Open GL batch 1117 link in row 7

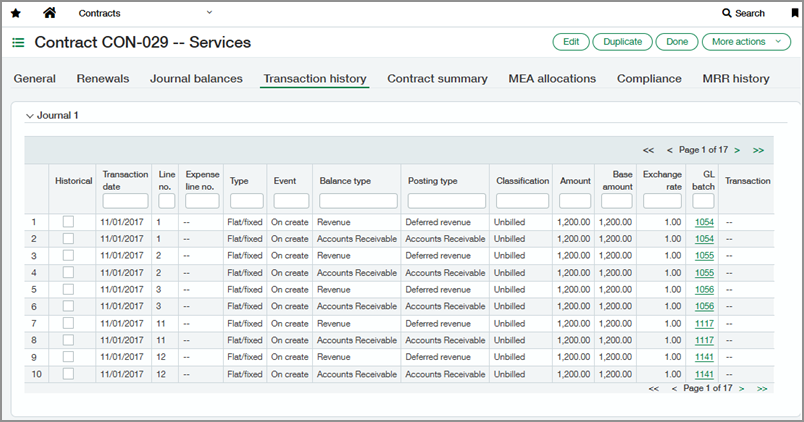(x=704, y=324)
